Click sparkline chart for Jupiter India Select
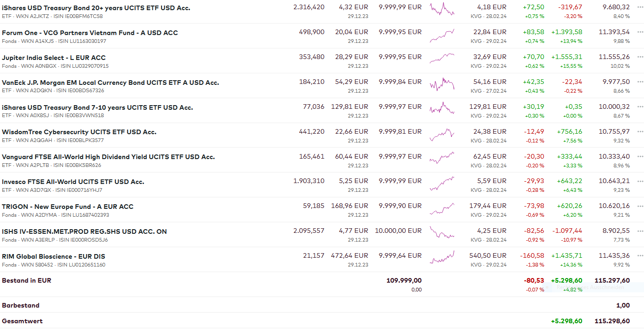Viewport: 644px width, 332px height. 442,59
